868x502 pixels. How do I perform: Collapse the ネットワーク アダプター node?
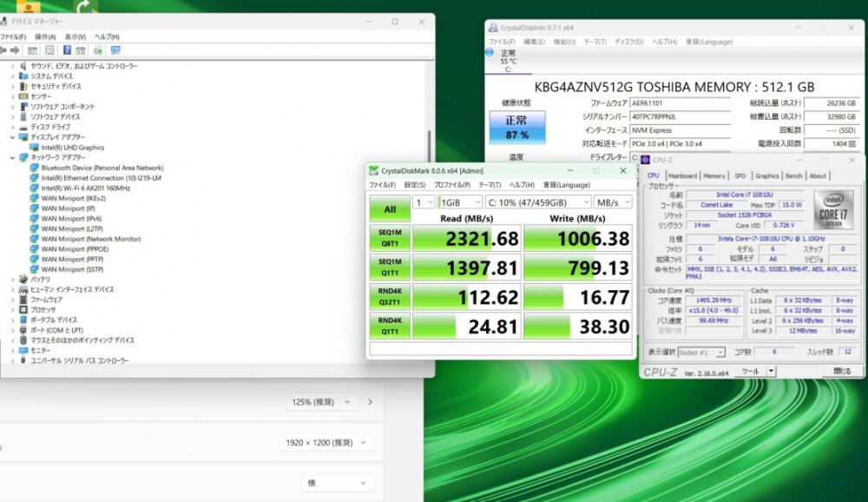13,157
